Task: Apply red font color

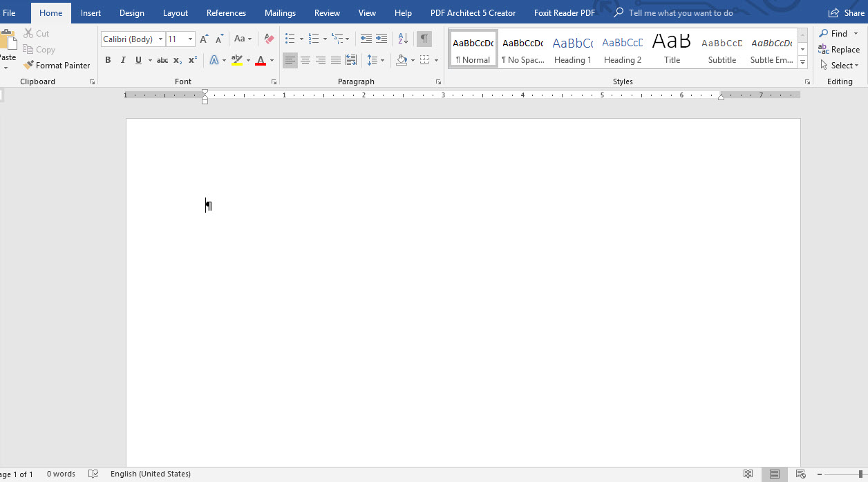Action: point(261,60)
